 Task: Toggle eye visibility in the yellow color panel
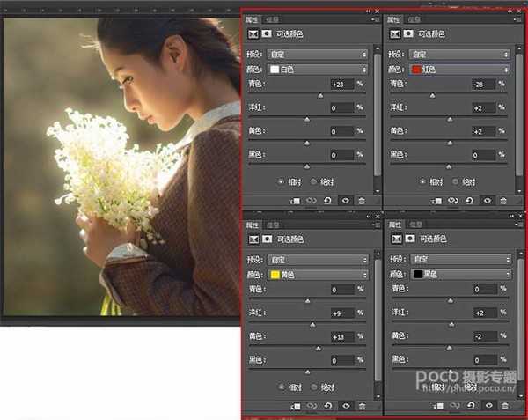[x=344, y=406]
